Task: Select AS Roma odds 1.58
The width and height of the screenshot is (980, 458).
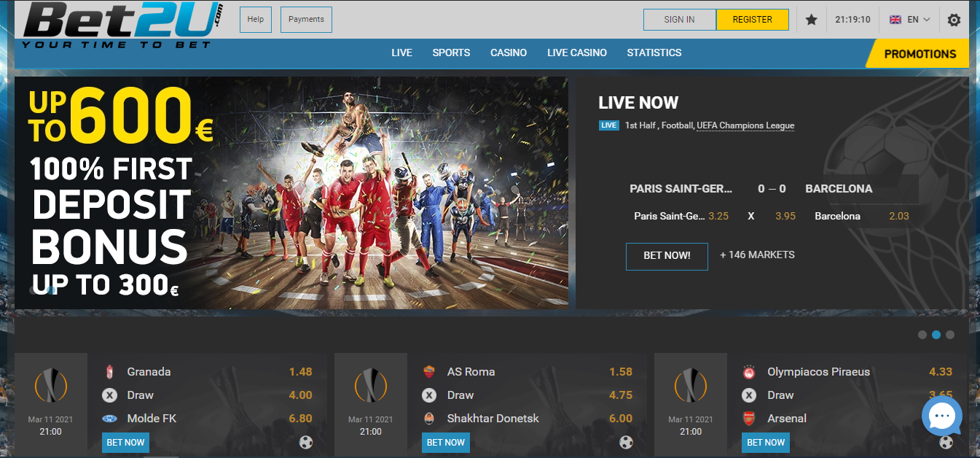Action: point(621,372)
